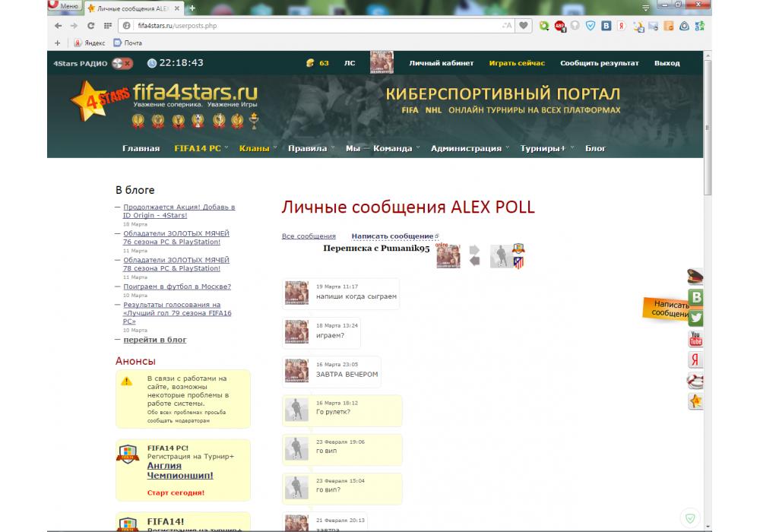
Task: Open the Блог menu item
Action: coord(595,148)
